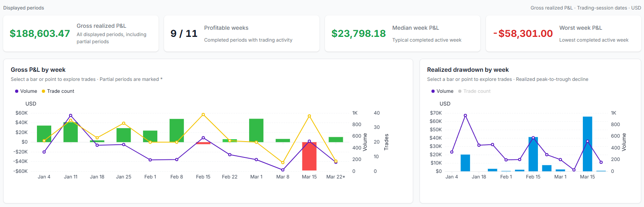Click the $188,603.47 gross realized P&L value
The height and width of the screenshot is (207, 644).
(x=40, y=34)
